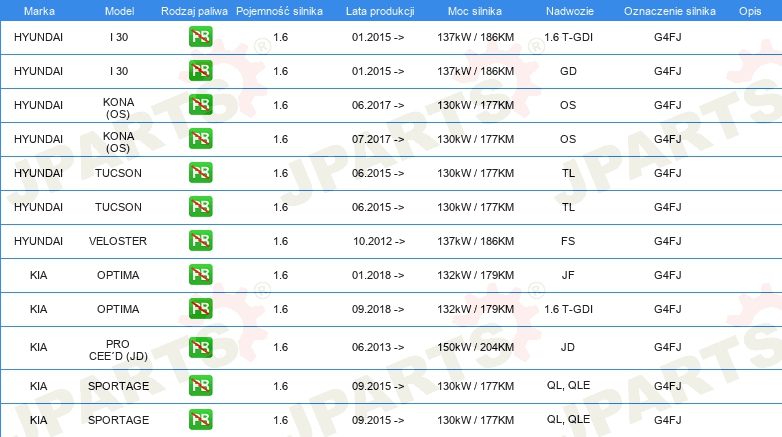Click the 06.2013 -> production date cell
The height and width of the screenshot is (437, 782).
378,347
